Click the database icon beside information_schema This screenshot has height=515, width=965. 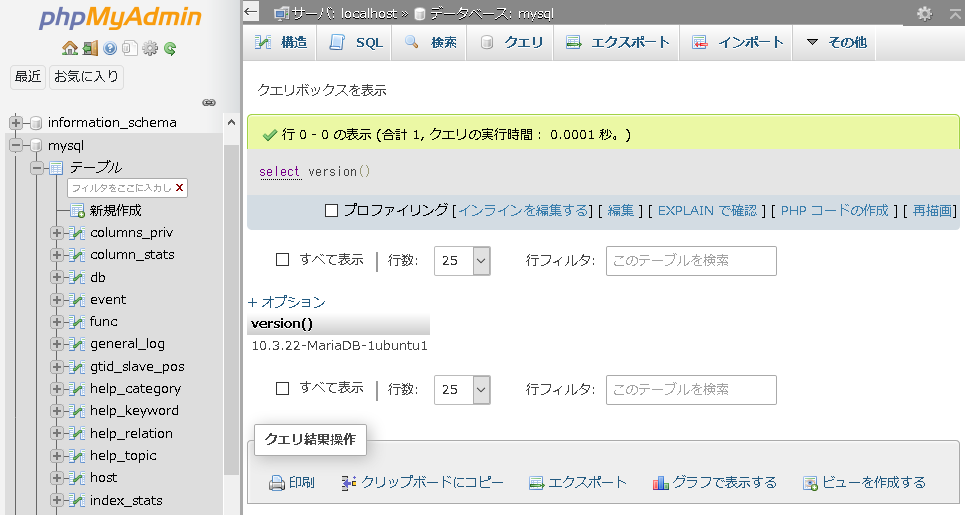click(36, 123)
